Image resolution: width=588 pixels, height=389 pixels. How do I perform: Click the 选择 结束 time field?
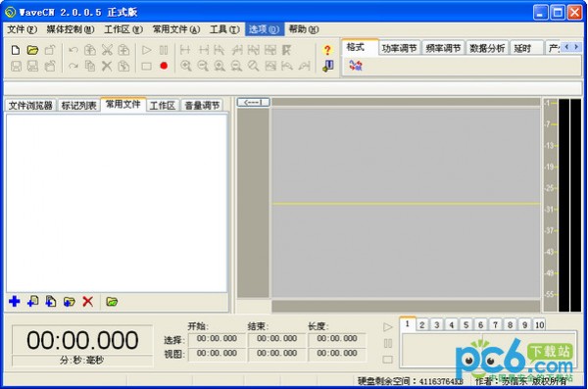(276, 339)
